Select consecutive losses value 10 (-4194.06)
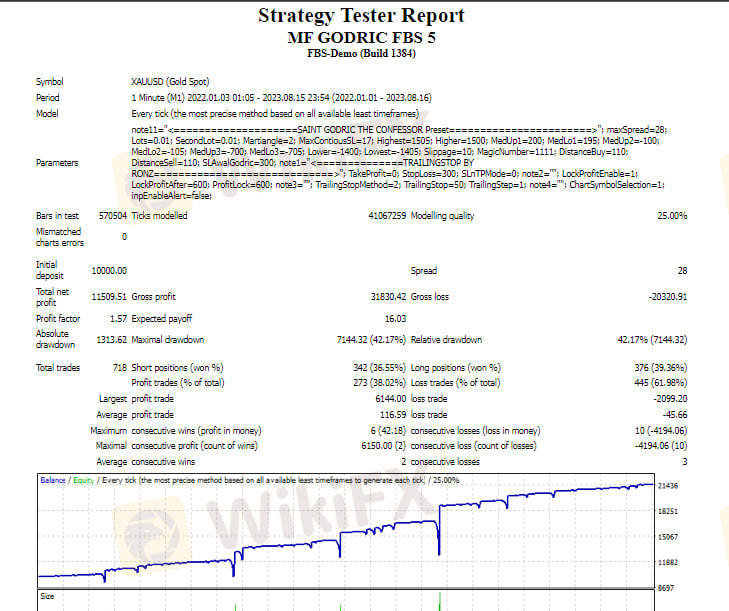This screenshot has width=729, height=611. click(x=661, y=431)
